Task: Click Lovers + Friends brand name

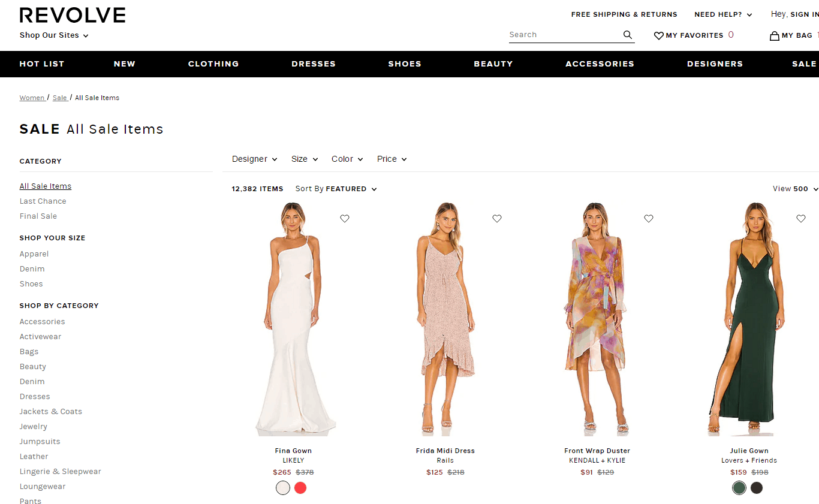Action: pos(749,460)
